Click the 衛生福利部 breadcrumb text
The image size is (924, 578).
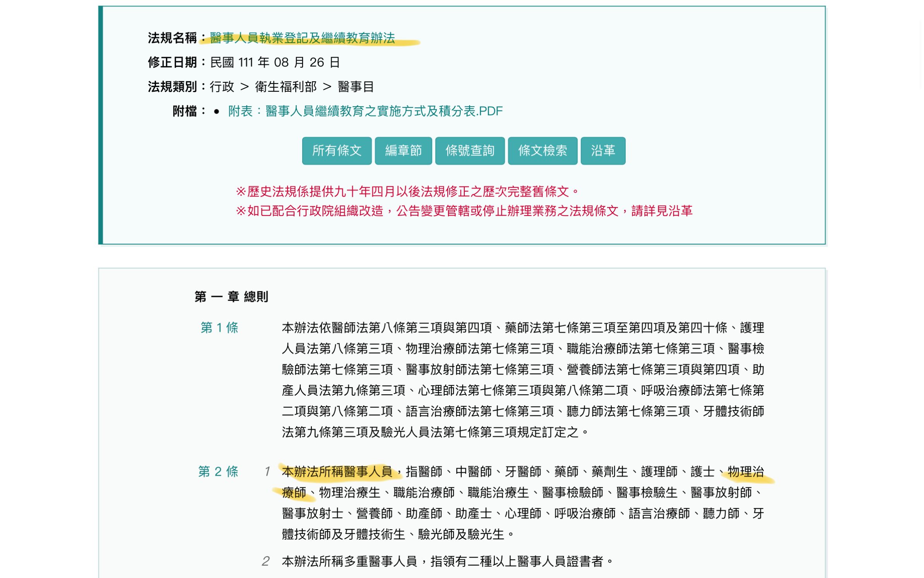286,87
